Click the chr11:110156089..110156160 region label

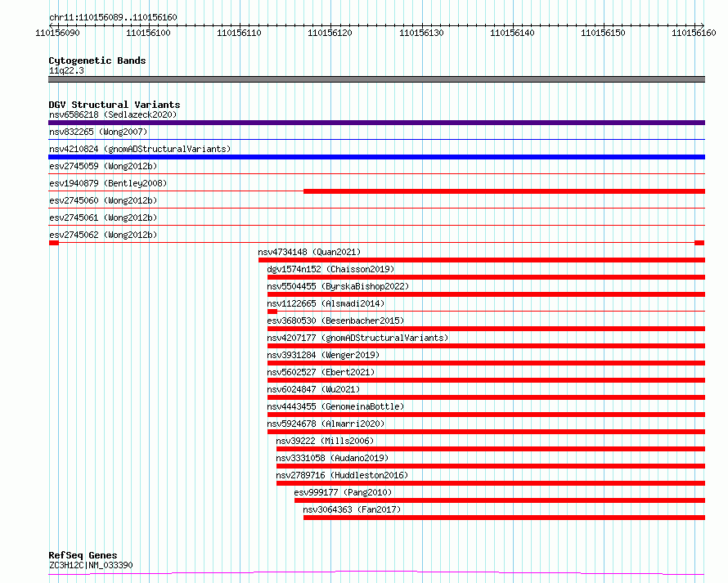[113, 17]
